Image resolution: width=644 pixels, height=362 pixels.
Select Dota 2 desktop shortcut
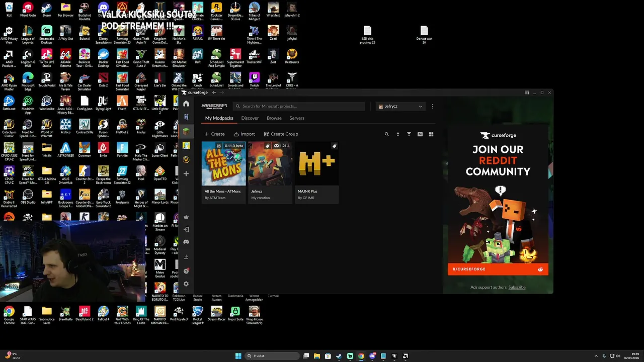coord(103,80)
